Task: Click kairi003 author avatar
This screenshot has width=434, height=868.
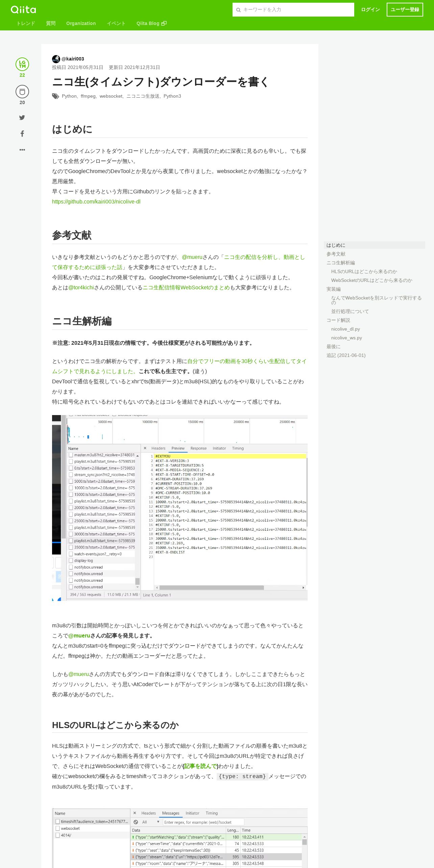Action: coord(56,59)
